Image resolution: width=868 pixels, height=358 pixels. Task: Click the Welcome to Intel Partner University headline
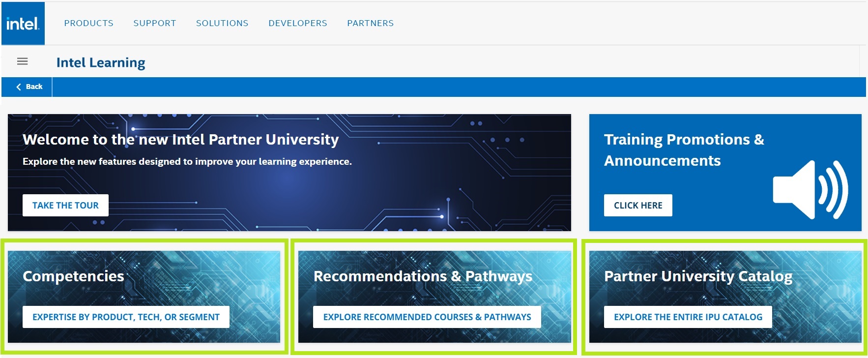point(181,140)
